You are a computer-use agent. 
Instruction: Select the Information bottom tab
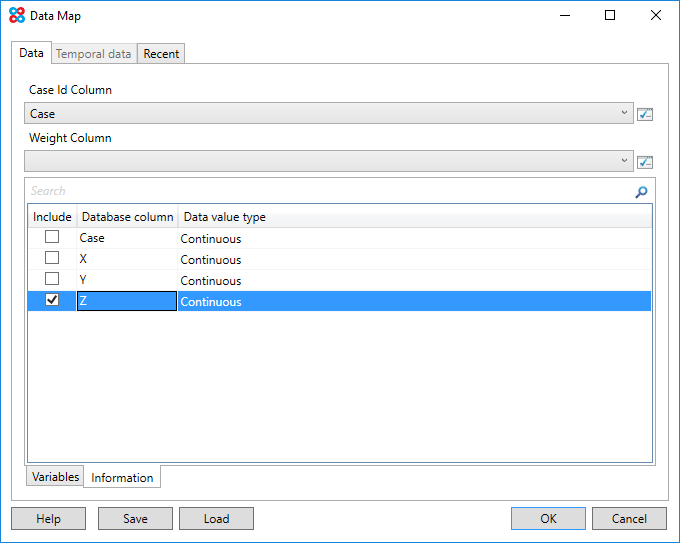point(122,478)
